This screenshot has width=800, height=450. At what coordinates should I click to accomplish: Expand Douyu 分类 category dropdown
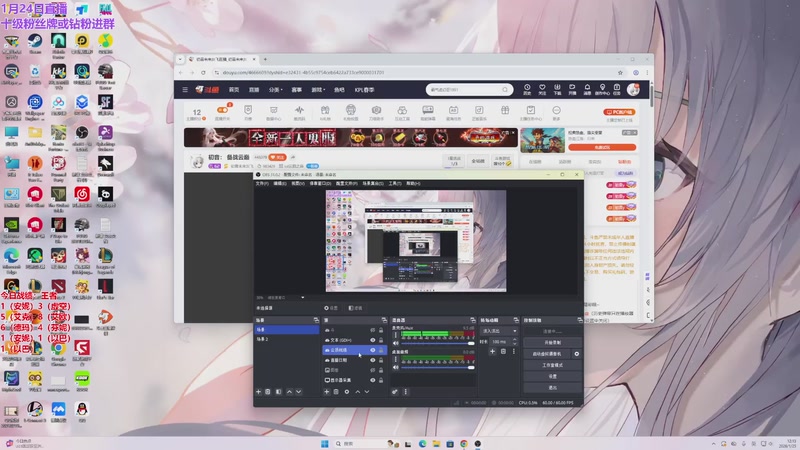[276, 90]
